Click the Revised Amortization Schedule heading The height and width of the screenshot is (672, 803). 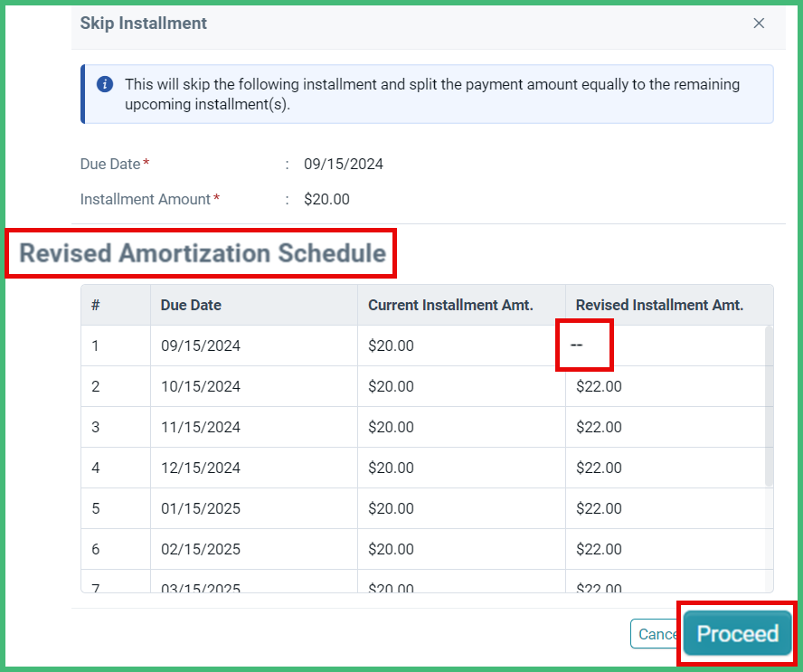tap(201, 253)
